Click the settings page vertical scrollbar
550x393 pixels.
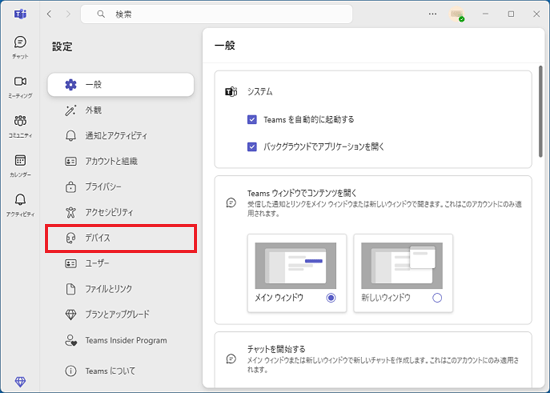click(x=541, y=111)
